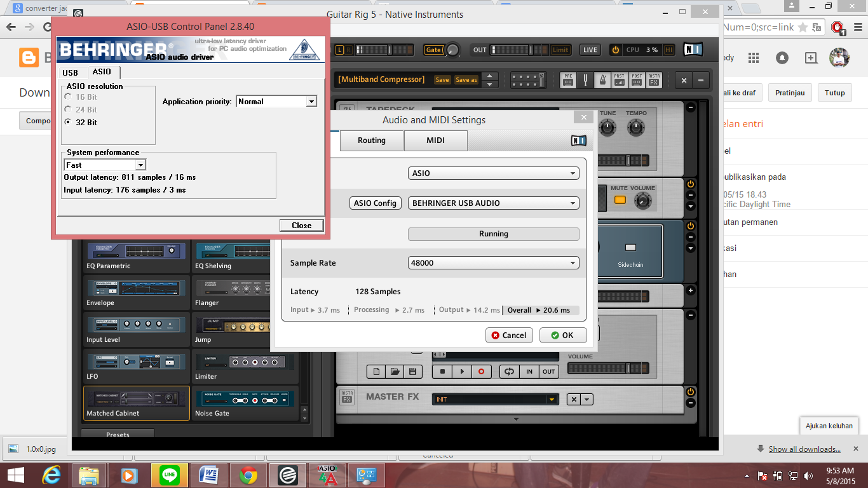Open File Explorer from taskbar

tap(90, 475)
